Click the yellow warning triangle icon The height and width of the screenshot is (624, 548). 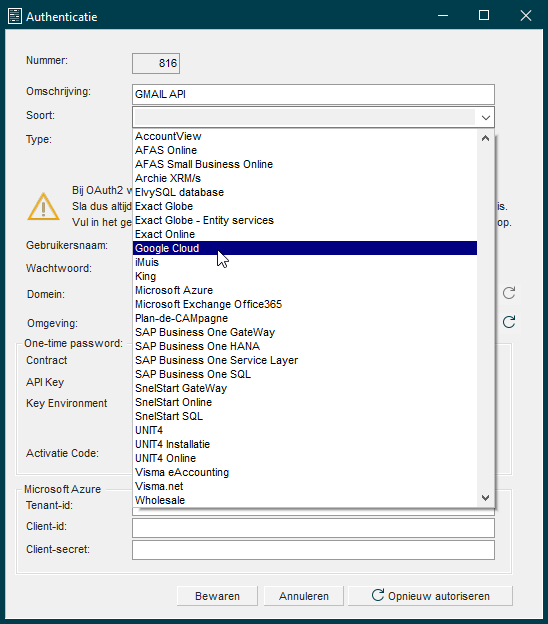pyautogui.click(x=43, y=207)
